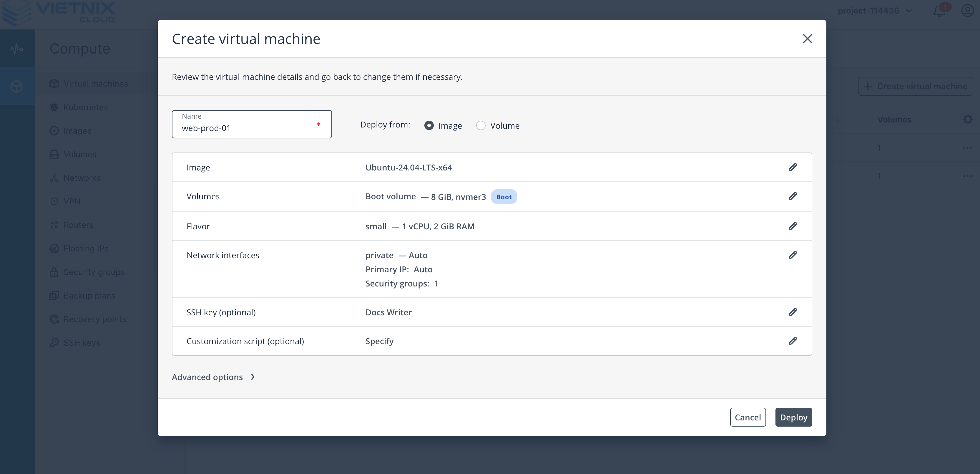Expand Advanced options

pyautogui.click(x=213, y=377)
